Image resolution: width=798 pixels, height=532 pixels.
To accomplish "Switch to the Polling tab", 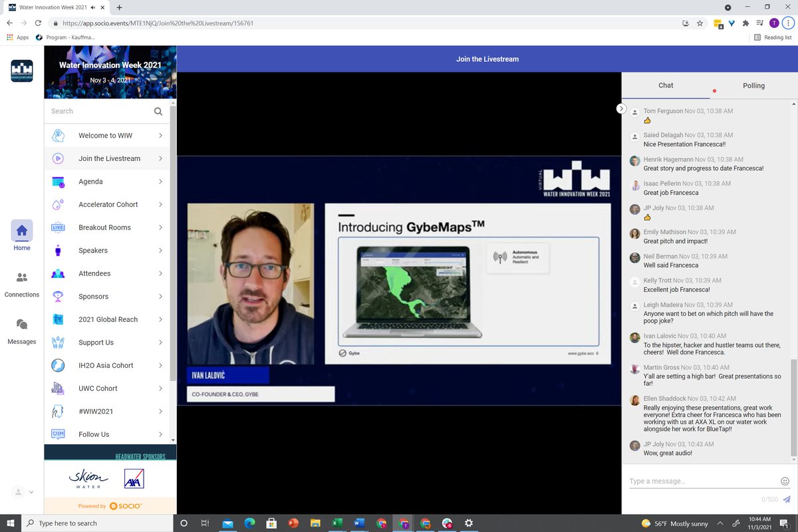I will point(753,85).
